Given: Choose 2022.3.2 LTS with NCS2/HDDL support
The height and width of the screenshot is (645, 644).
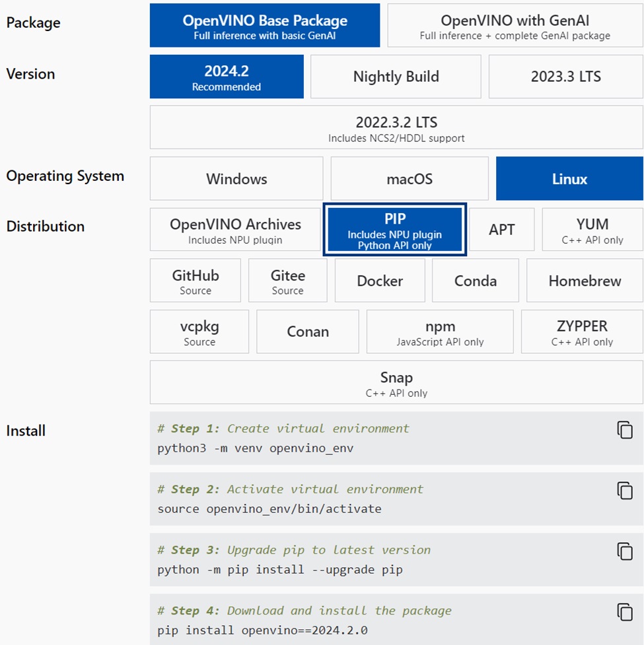Looking at the screenshot, I should 396,127.
